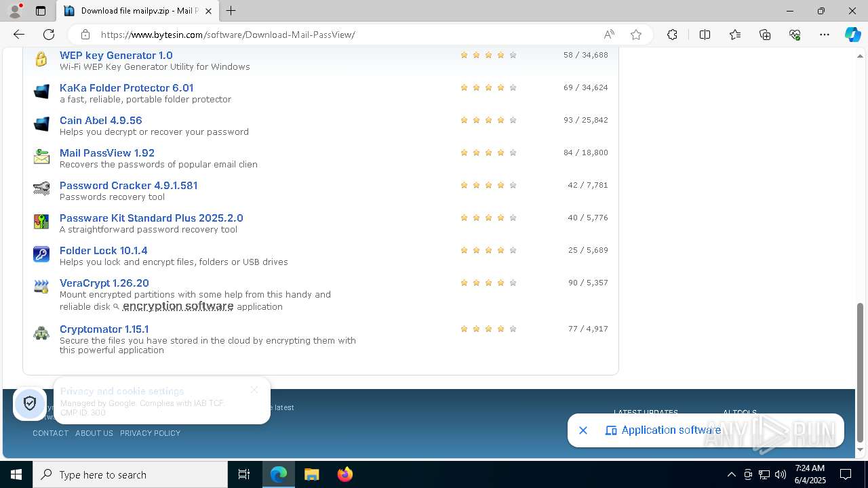Click the WEP key Generator star rating
The height and width of the screenshot is (488, 868).
pos(488,56)
